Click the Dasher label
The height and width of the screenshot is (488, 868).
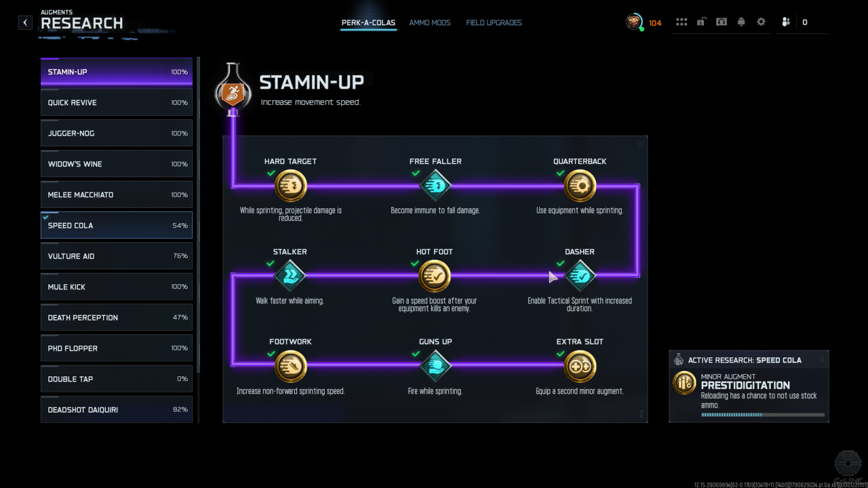[580, 251]
